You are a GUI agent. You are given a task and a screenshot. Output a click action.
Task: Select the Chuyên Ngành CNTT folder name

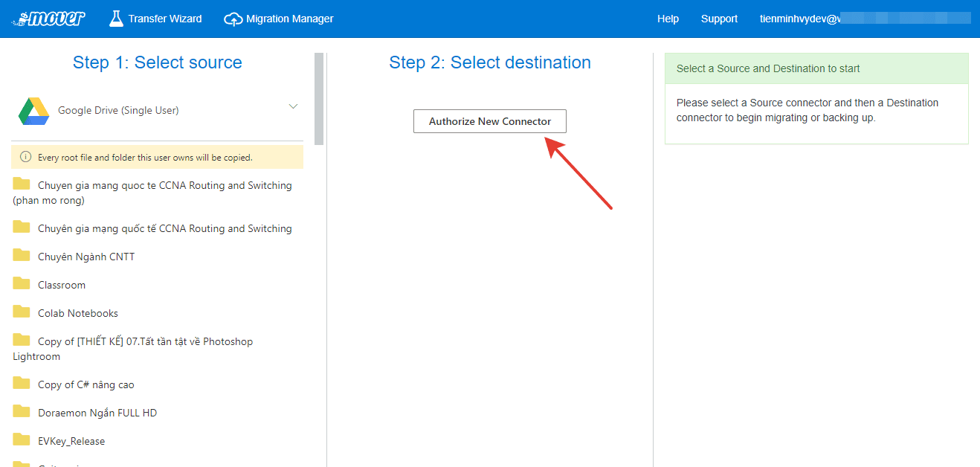86,257
